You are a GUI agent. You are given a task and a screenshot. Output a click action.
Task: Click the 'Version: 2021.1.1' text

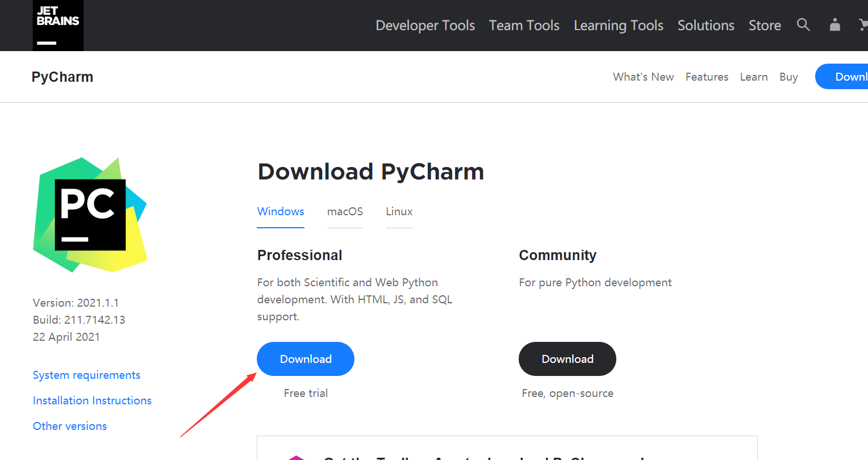76,303
